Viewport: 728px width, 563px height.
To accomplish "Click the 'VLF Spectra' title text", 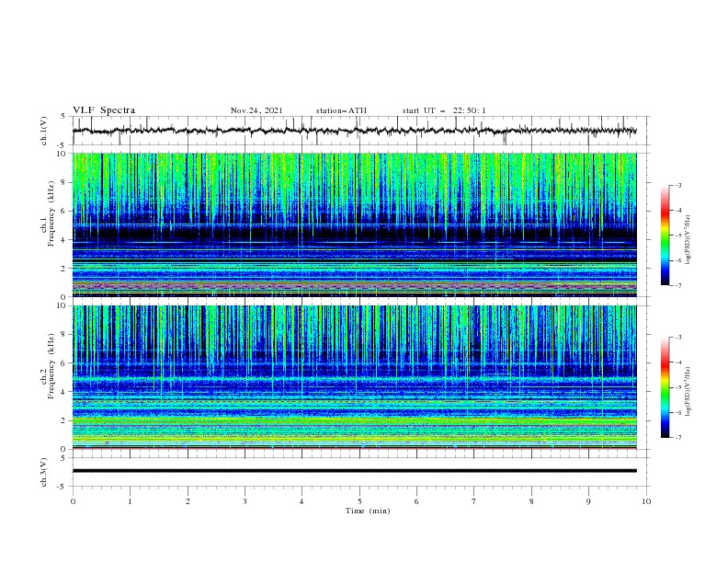I will tap(104, 110).
